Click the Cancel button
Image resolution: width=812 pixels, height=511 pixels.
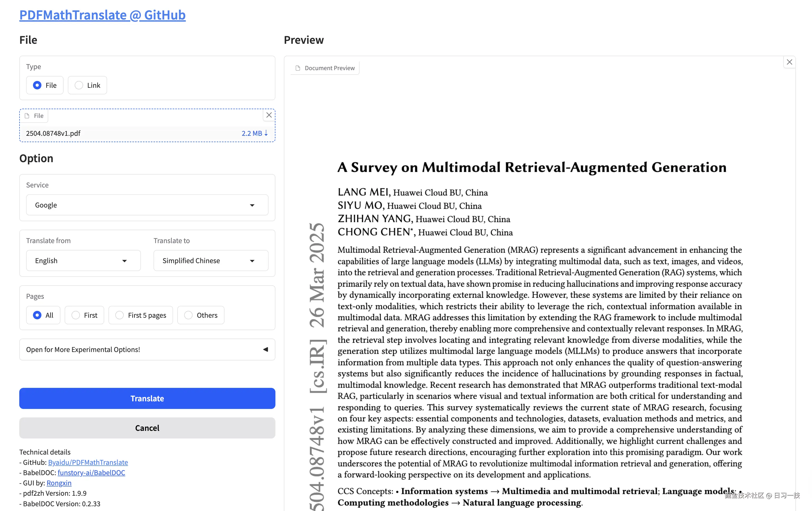pyautogui.click(x=147, y=428)
